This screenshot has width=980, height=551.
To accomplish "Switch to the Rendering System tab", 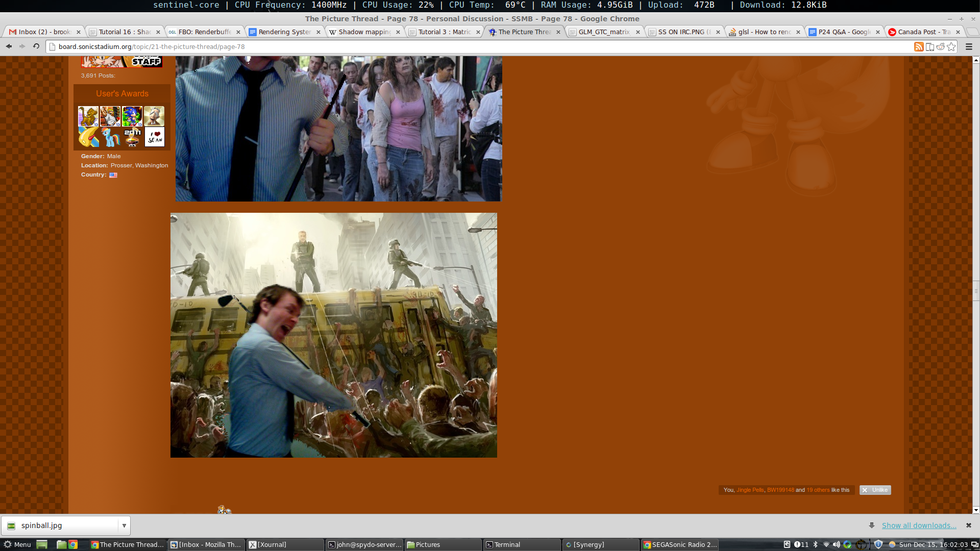I will pos(284,32).
